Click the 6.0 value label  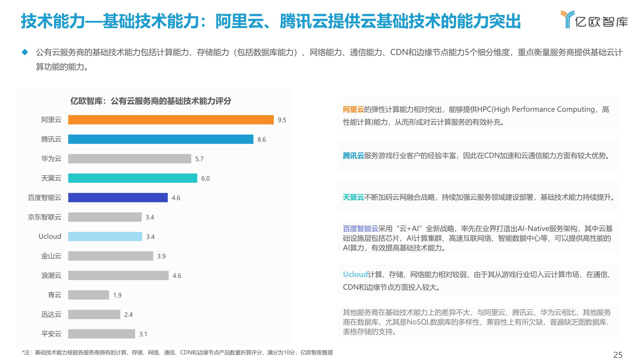tap(205, 179)
